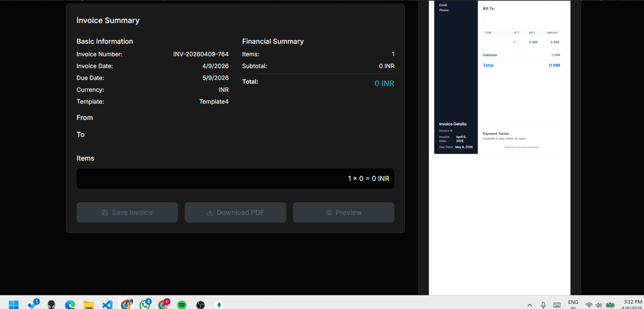Click the Download PDF button

235,212
